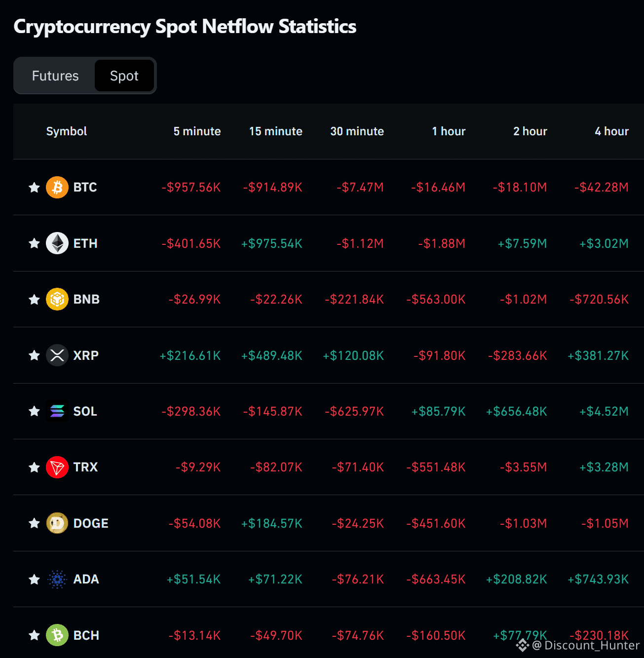This screenshot has height=658, width=644.
Task: Sort by the 4 hour column header
Action: [x=611, y=131]
